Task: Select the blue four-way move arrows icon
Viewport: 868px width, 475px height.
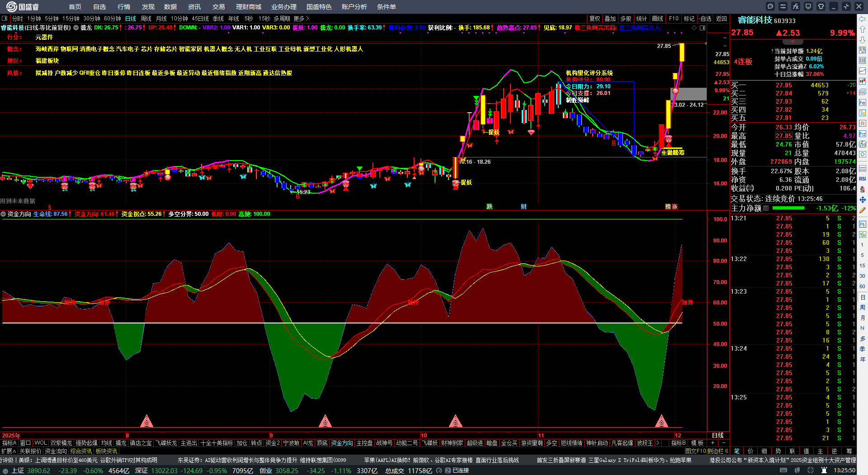Action: coord(863,199)
